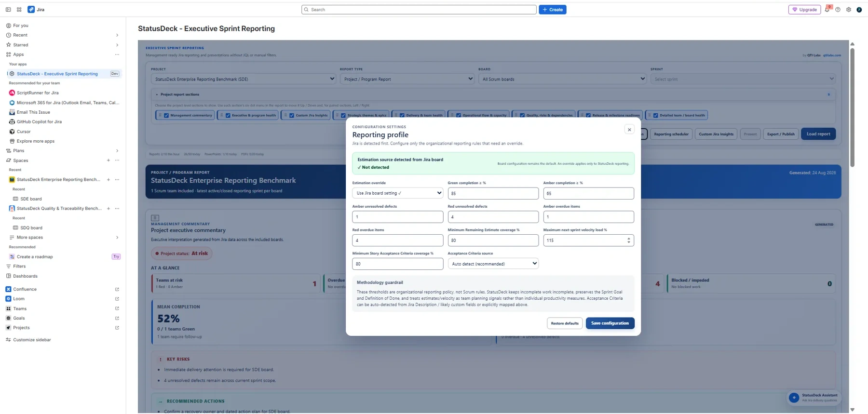Toggle Detailed team / board health checkbox
The height and width of the screenshot is (414, 868).
656,116
